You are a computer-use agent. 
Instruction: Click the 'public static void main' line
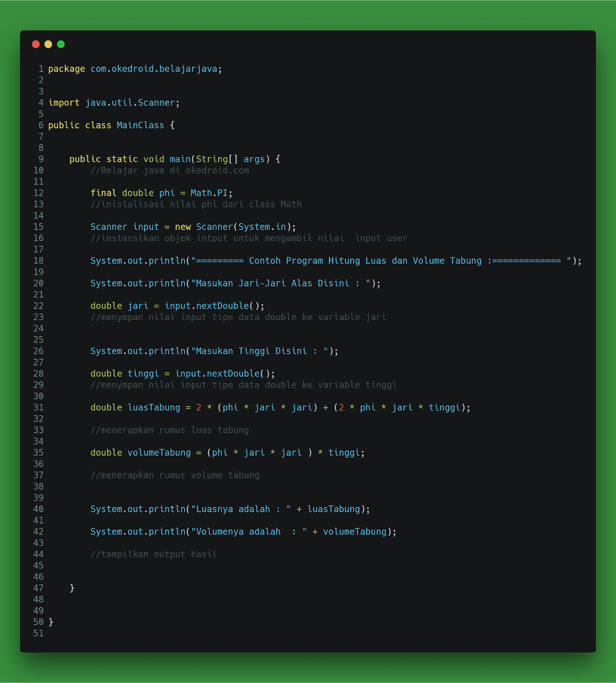(x=175, y=159)
